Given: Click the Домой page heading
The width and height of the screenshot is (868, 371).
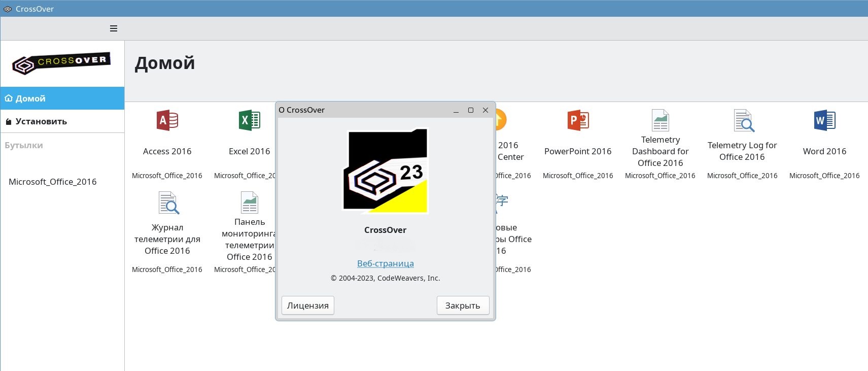Looking at the screenshot, I should 165,63.
